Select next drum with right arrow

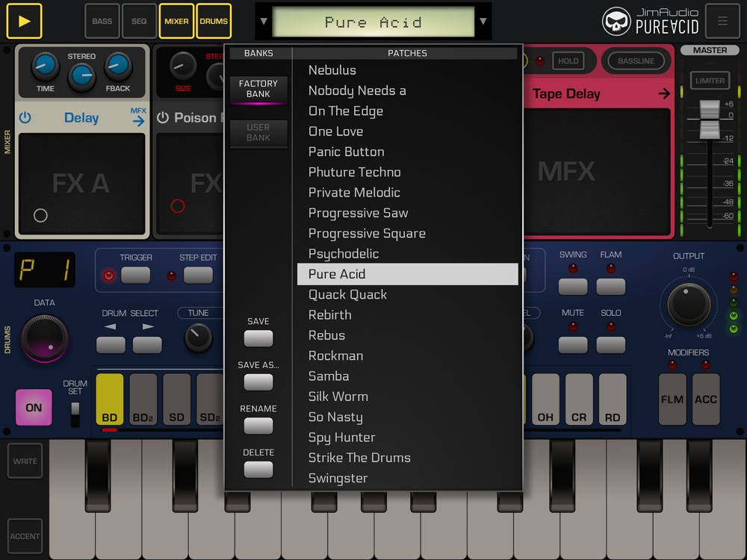pos(147,344)
